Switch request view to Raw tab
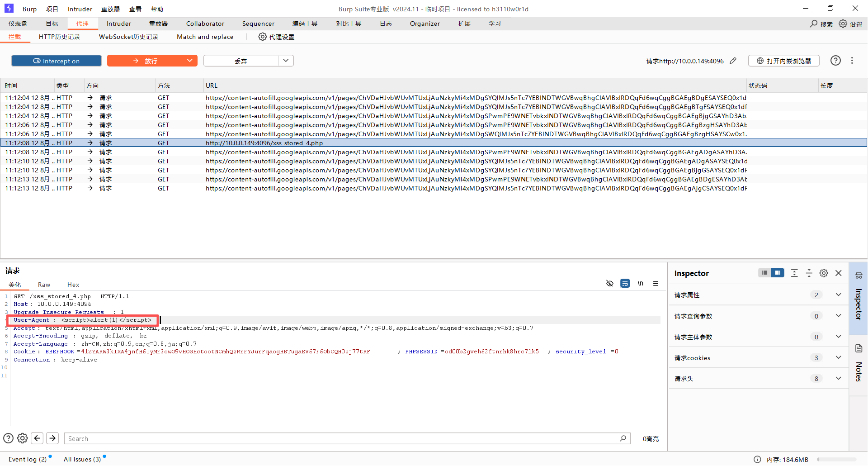The image size is (868, 466). [x=44, y=285]
